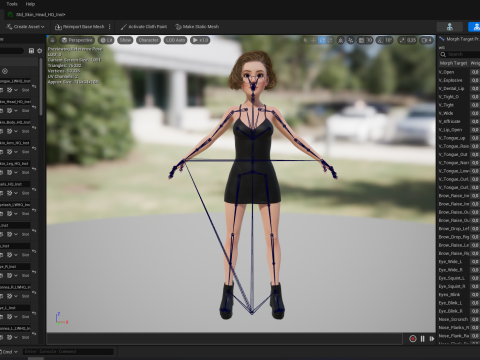Choose the select mode arrow tool
Viewport: 480px width, 360px height.
[x=305, y=40]
